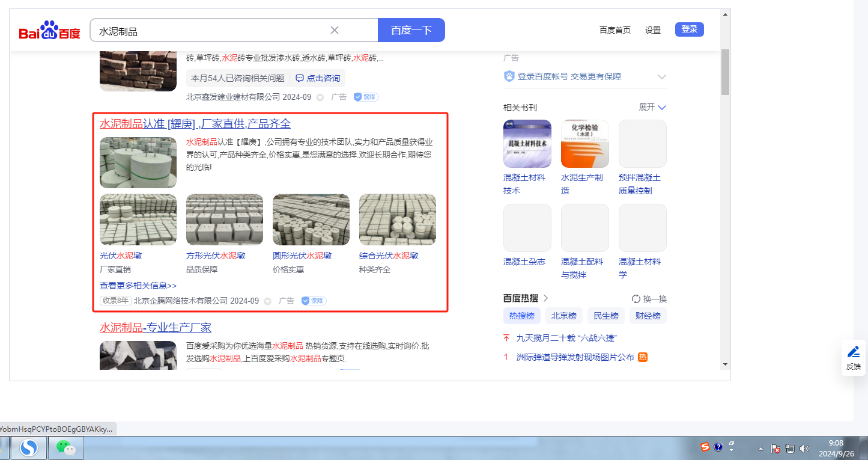Click the 登录百度帐号 交易更有保障 link

(x=569, y=76)
